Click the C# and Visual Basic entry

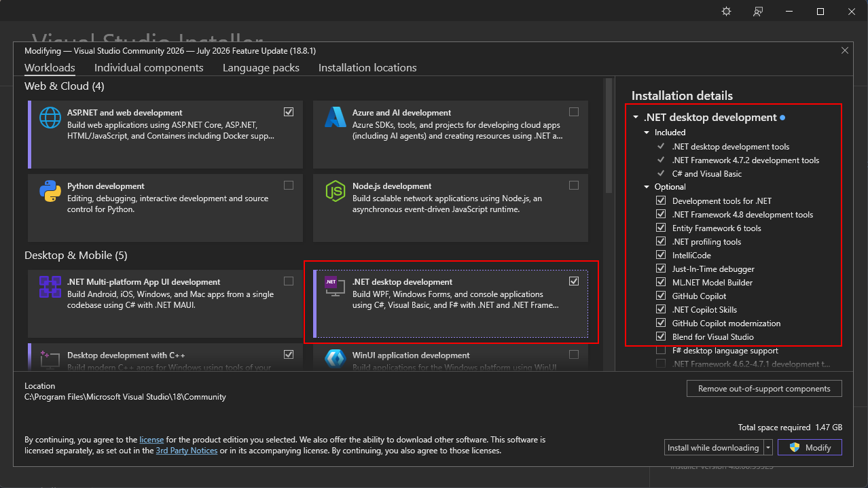(x=707, y=174)
